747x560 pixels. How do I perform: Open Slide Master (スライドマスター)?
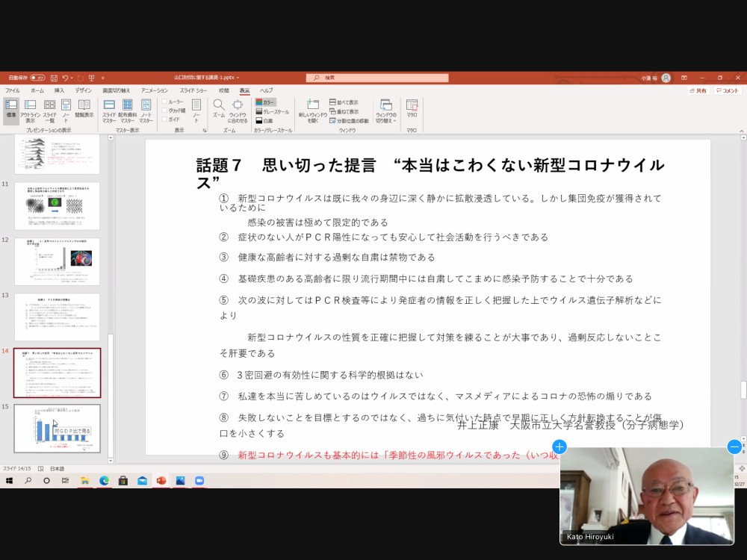tap(109, 111)
